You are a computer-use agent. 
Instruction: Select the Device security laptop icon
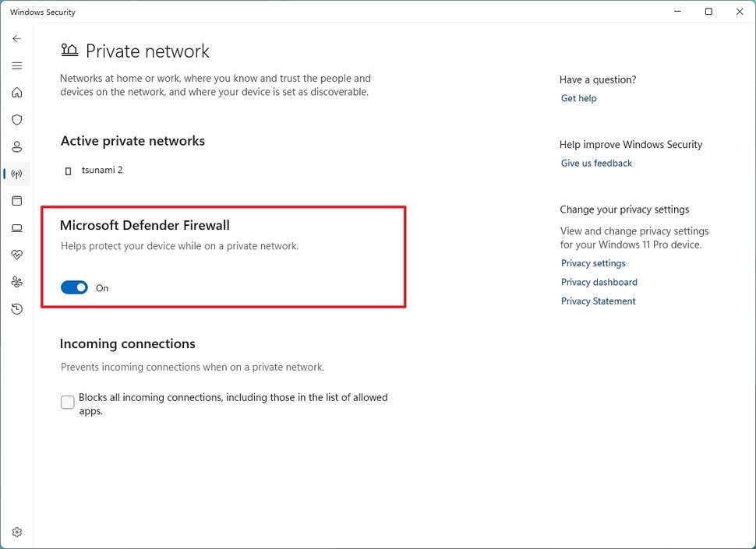pos(16,227)
